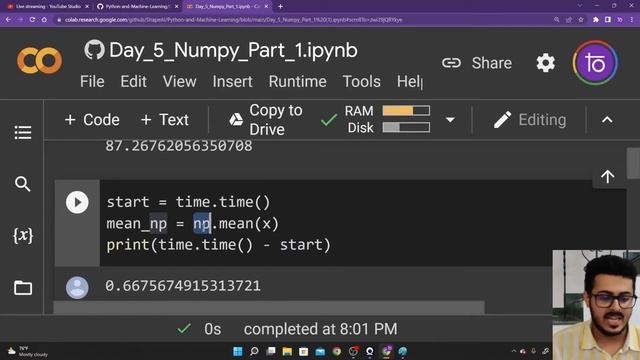Image resolution: width=640 pixels, height=360 pixels.
Task: Go back in browser history
Action: pos(8,20)
